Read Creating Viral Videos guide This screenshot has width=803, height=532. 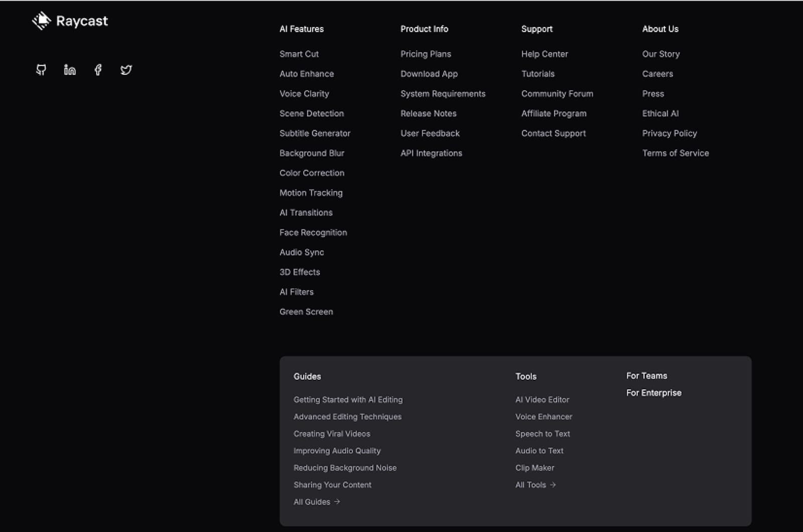332,434
